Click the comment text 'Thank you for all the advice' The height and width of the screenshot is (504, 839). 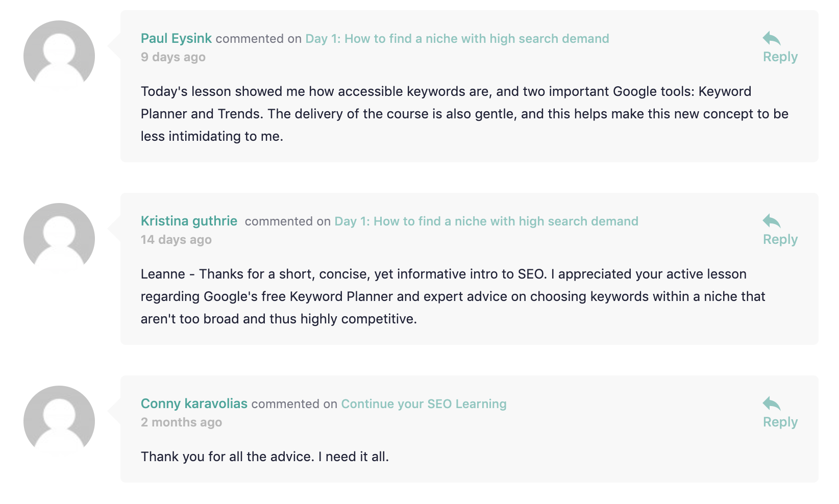click(x=265, y=457)
